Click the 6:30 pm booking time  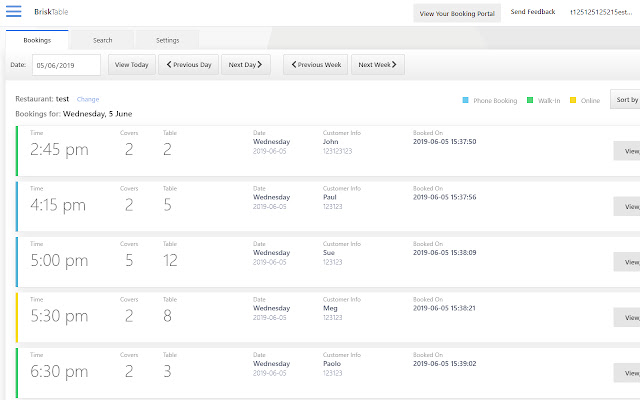(x=59, y=371)
